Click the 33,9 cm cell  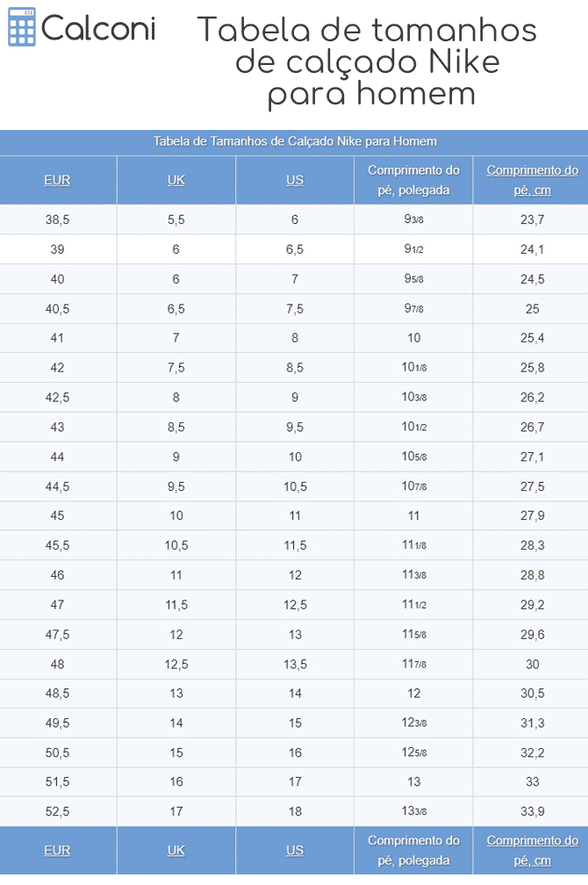tap(532, 810)
